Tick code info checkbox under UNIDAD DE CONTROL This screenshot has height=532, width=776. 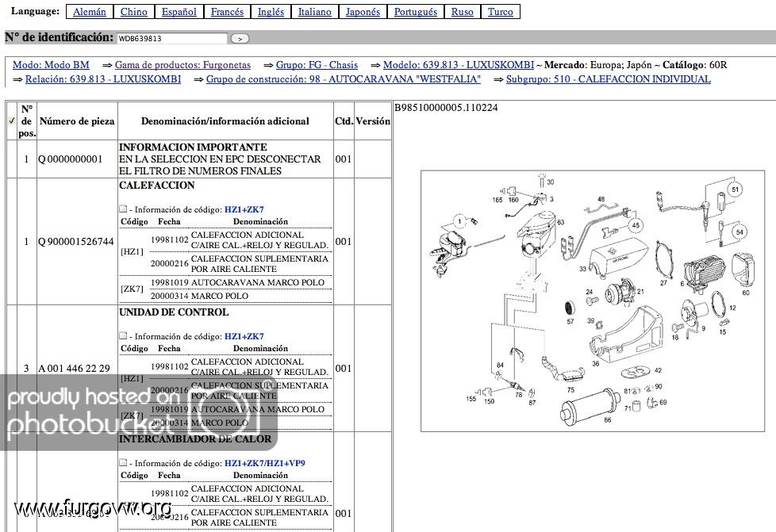123,335
